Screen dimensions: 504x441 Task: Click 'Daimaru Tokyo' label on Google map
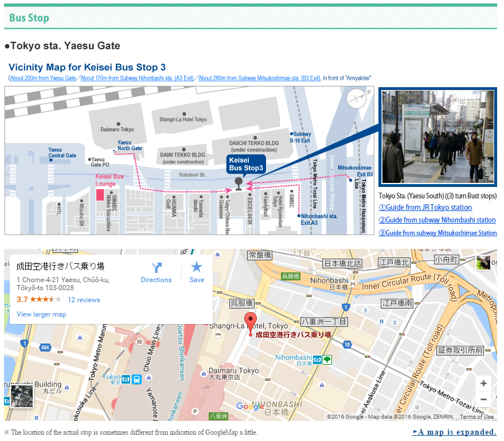234,370
